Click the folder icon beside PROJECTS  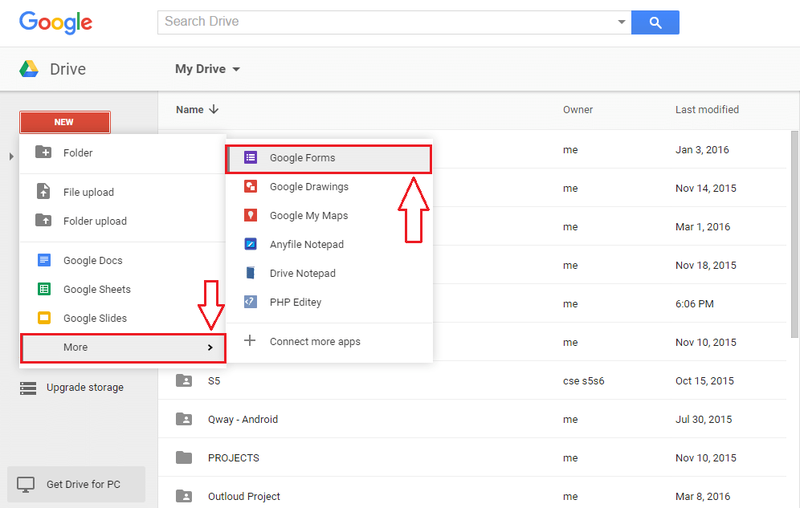point(184,458)
